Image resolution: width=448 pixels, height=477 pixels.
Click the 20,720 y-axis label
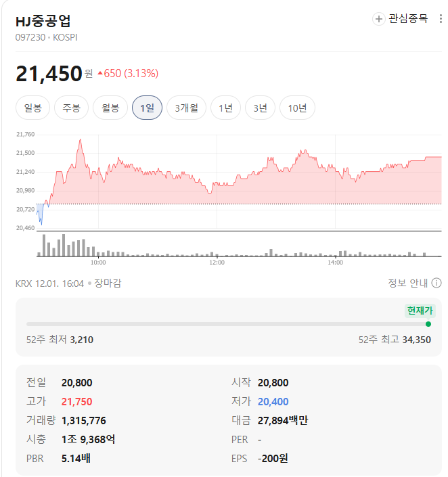click(25, 209)
